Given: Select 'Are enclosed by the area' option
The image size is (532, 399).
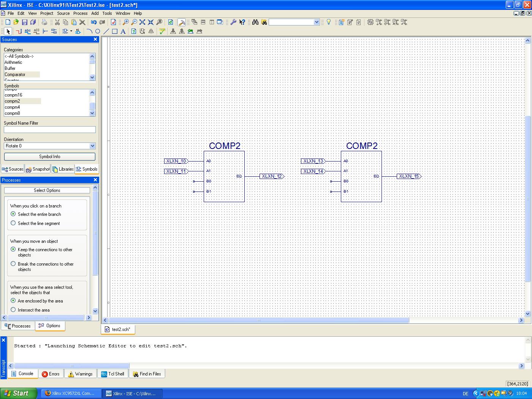Looking at the screenshot, I should point(13,301).
